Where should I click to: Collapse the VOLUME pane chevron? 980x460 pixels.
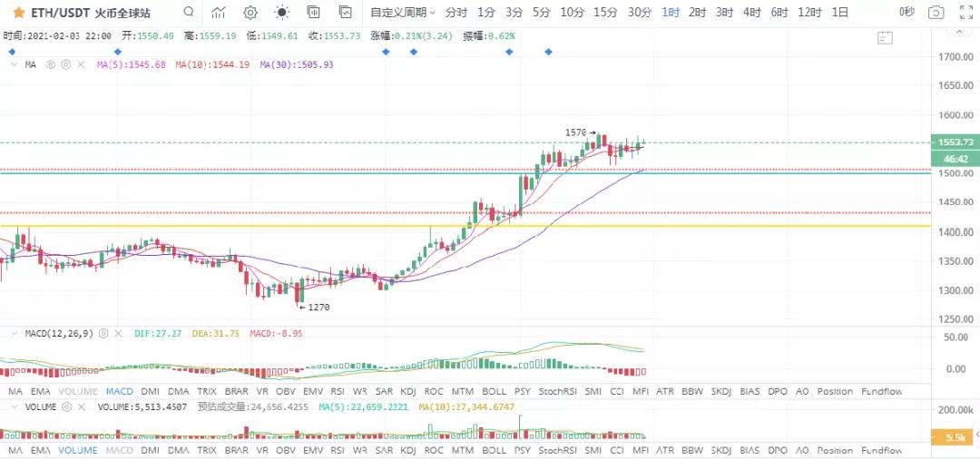point(14,406)
